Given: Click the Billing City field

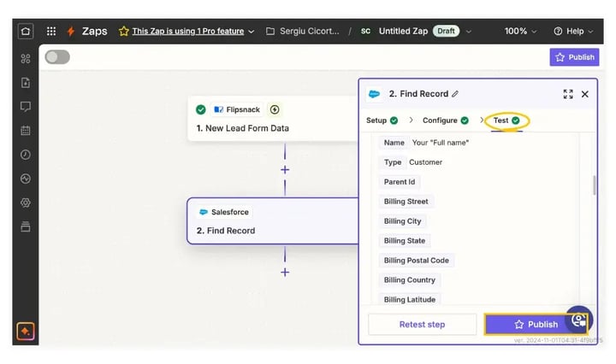Looking at the screenshot, I should (402, 221).
